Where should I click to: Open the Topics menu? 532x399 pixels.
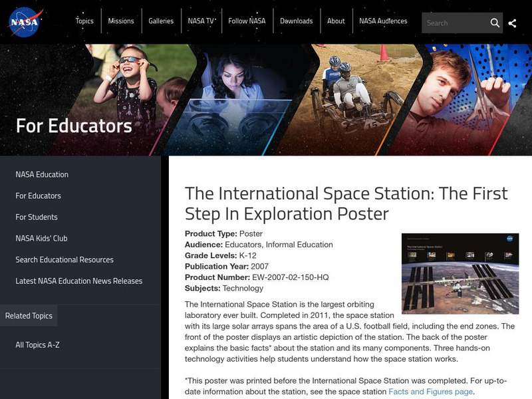[84, 21]
